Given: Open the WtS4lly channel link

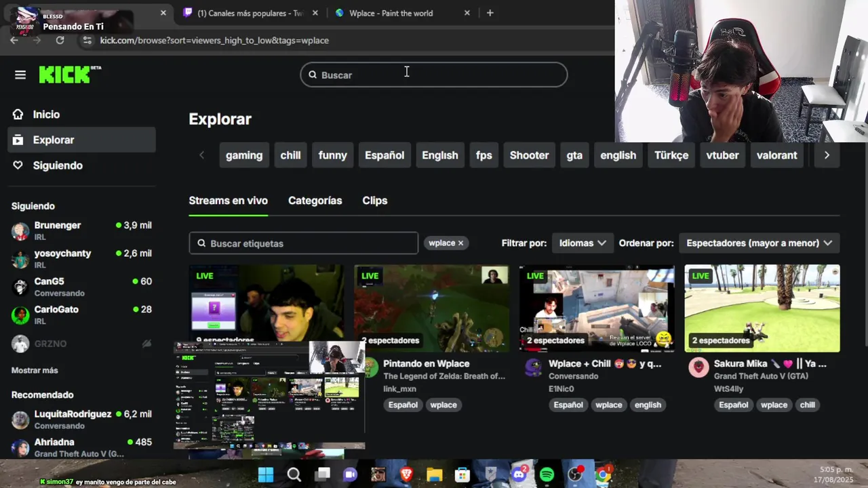Looking at the screenshot, I should 729,389.
